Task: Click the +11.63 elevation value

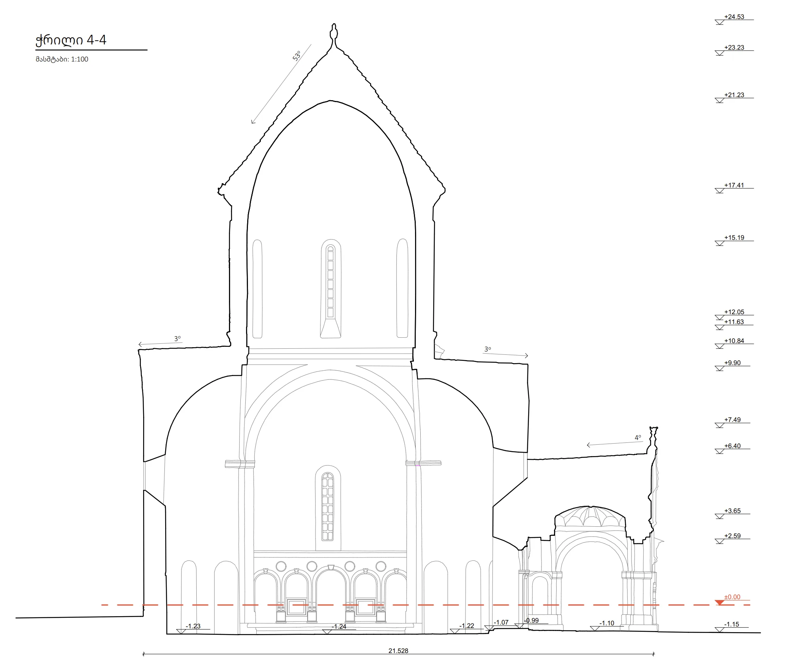Action: click(734, 322)
